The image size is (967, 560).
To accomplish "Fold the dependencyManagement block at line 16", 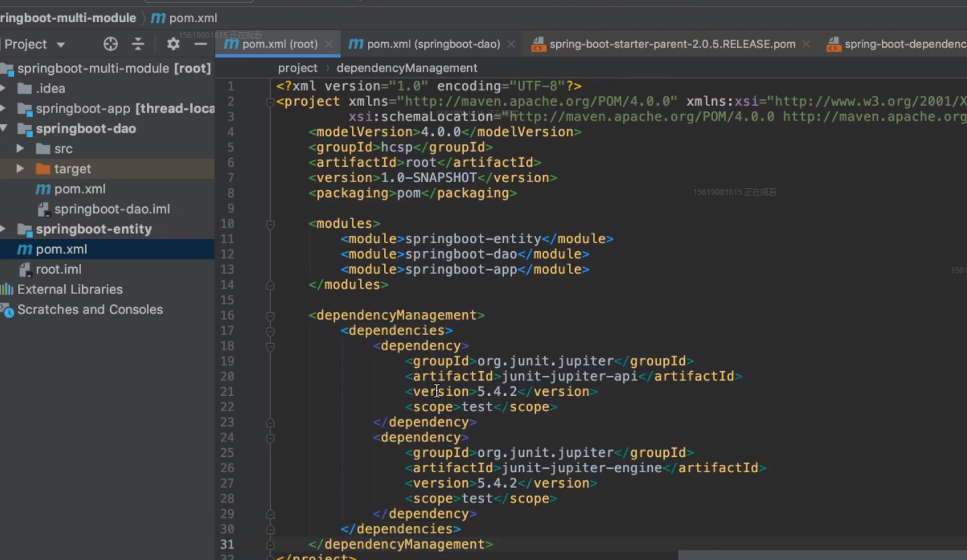I will [x=270, y=316].
